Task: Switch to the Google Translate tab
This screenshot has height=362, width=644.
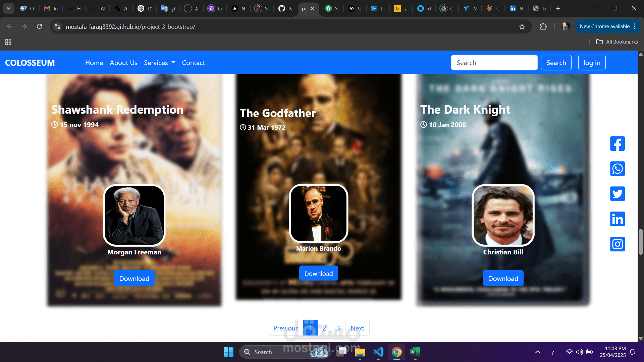Action: tap(168, 8)
